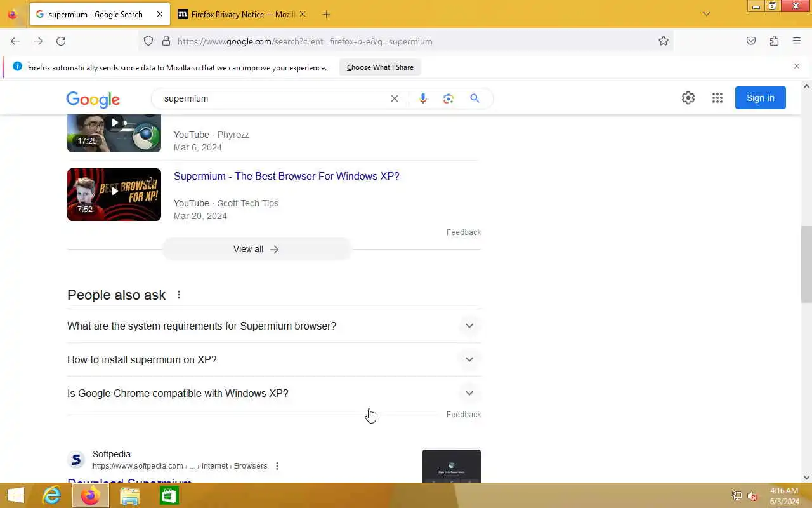Click Firefox icon in taskbar
Image resolution: width=812 pixels, height=508 pixels.
[90, 495]
